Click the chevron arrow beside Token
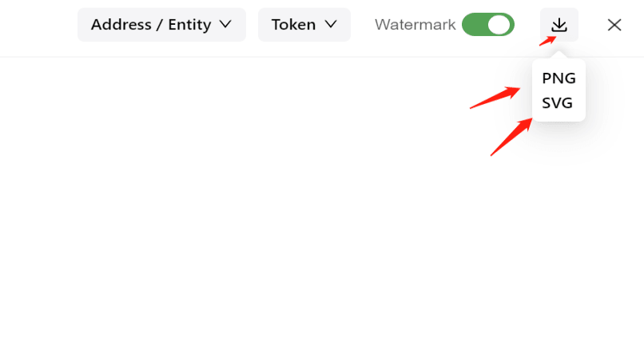644x348 pixels. pos(331,24)
